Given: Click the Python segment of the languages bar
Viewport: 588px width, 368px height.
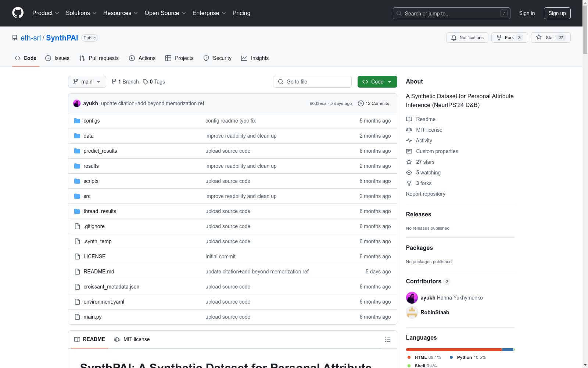Looking at the screenshot, I should [x=508, y=350].
